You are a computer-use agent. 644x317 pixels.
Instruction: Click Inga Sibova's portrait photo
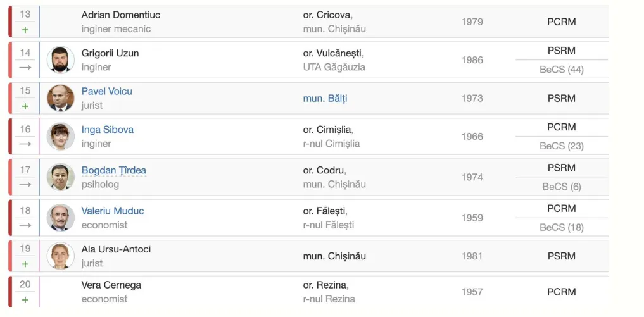(61, 137)
